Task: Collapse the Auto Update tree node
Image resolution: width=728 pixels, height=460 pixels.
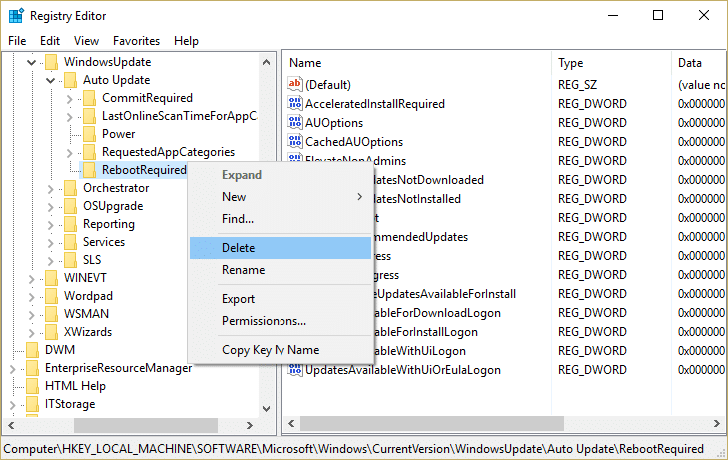Action: tap(51, 80)
